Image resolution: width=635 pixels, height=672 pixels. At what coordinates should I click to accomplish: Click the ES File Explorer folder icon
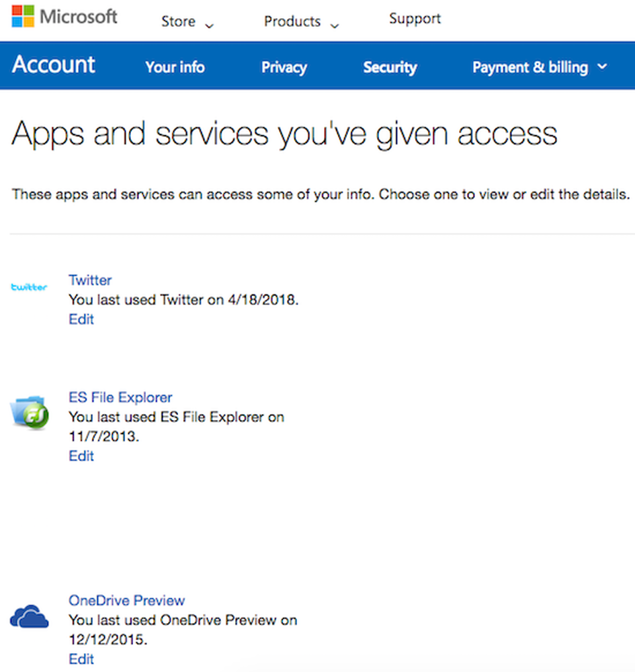coord(29,413)
